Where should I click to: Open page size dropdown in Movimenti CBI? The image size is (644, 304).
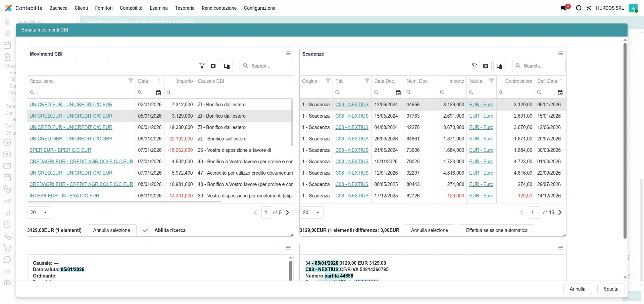click(39, 212)
